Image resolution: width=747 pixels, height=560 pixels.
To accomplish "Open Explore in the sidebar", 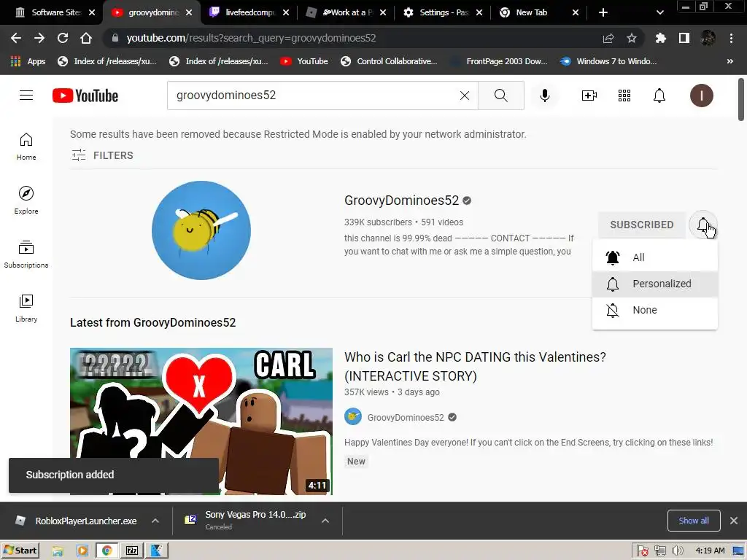I will pos(26,201).
